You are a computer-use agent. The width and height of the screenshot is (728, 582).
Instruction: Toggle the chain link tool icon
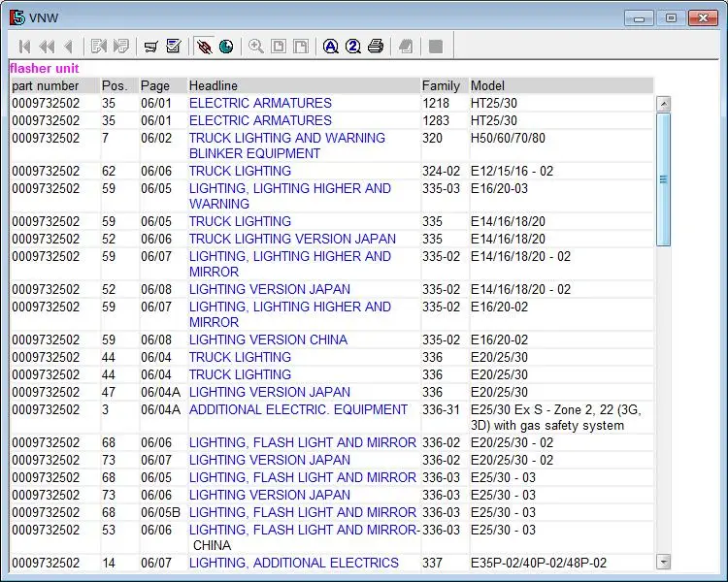click(x=204, y=47)
